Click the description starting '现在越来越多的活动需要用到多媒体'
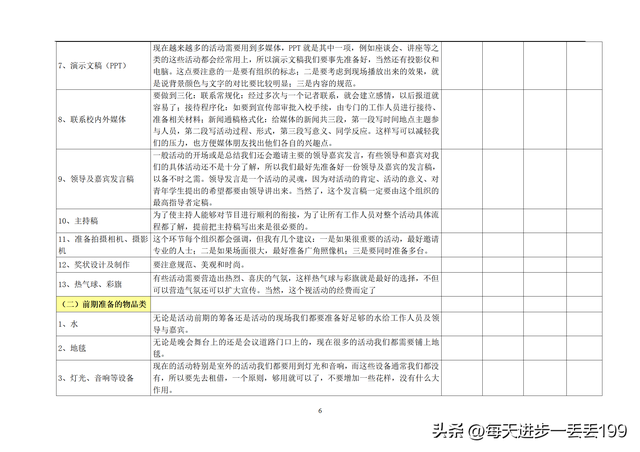640x452 pixels. point(296,66)
